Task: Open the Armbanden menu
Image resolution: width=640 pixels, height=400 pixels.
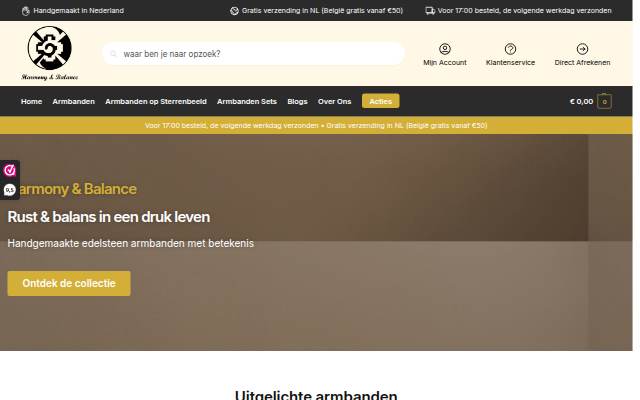Action: click(x=73, y=102)
